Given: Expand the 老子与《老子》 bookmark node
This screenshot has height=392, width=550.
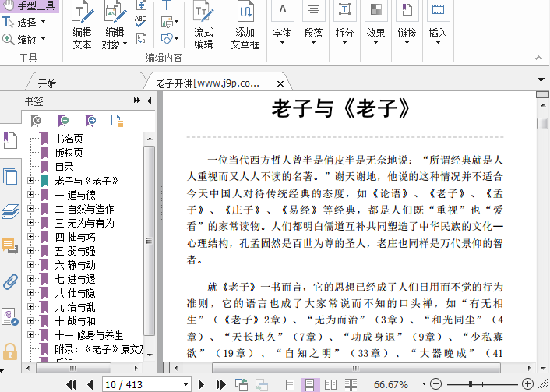Looking at the screenshot, I should (x=30, y=180).
